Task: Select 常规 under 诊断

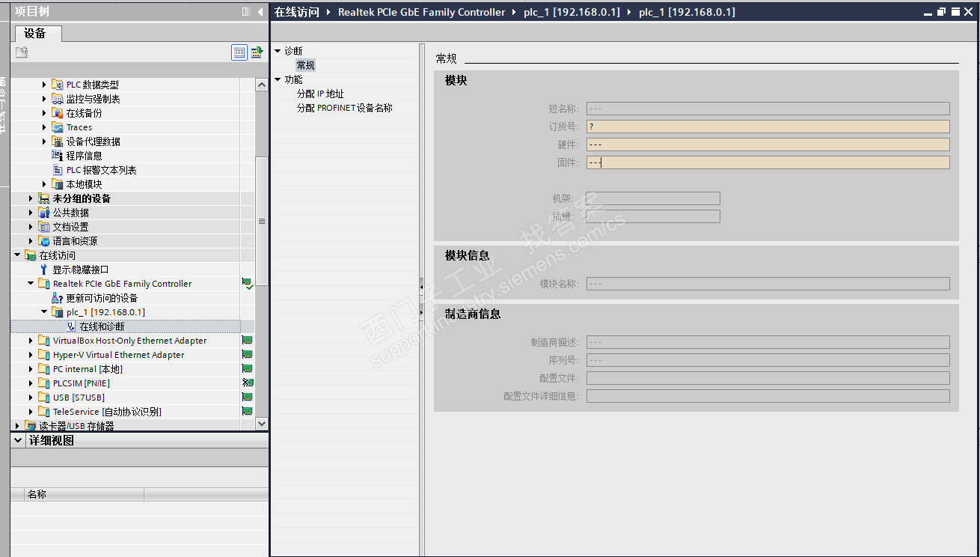Action: click(x=305, y=65)
